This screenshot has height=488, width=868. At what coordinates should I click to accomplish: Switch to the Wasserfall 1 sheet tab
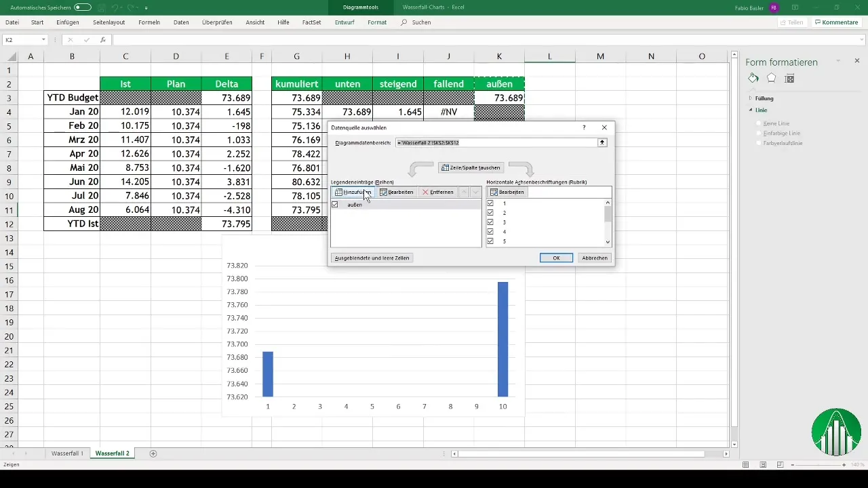[68, 453]
